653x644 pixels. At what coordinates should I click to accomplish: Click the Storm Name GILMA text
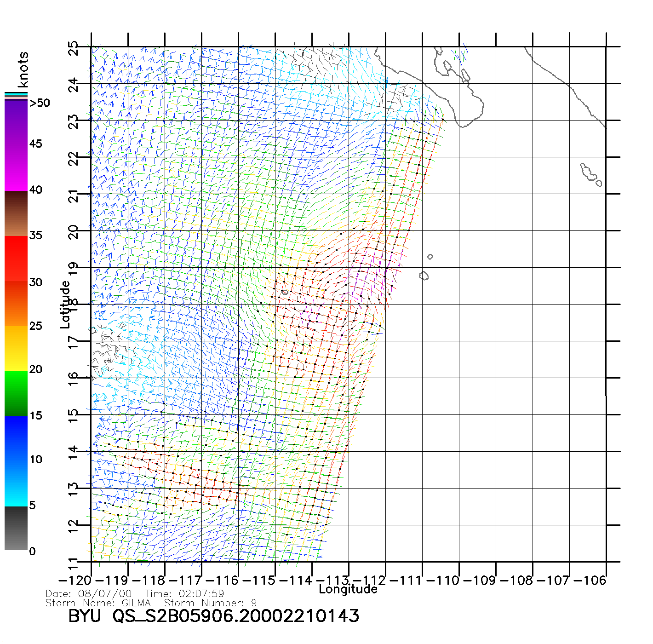(98, 603)
